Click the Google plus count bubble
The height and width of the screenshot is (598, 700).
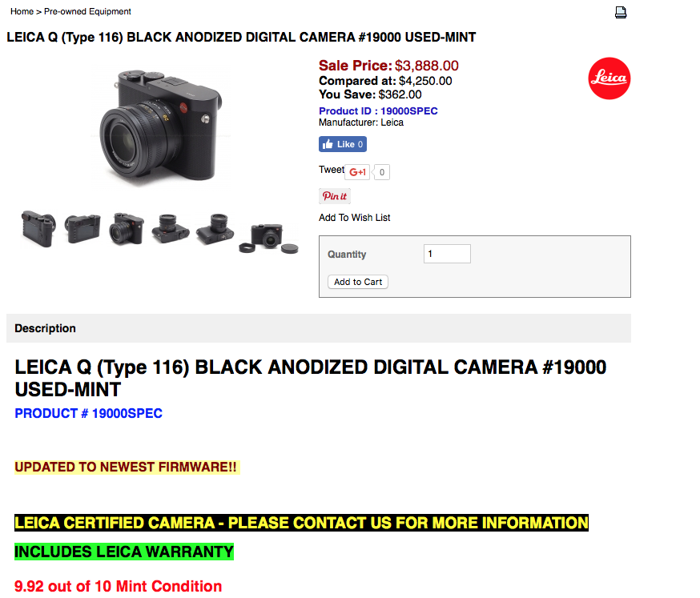coord(382,172)
